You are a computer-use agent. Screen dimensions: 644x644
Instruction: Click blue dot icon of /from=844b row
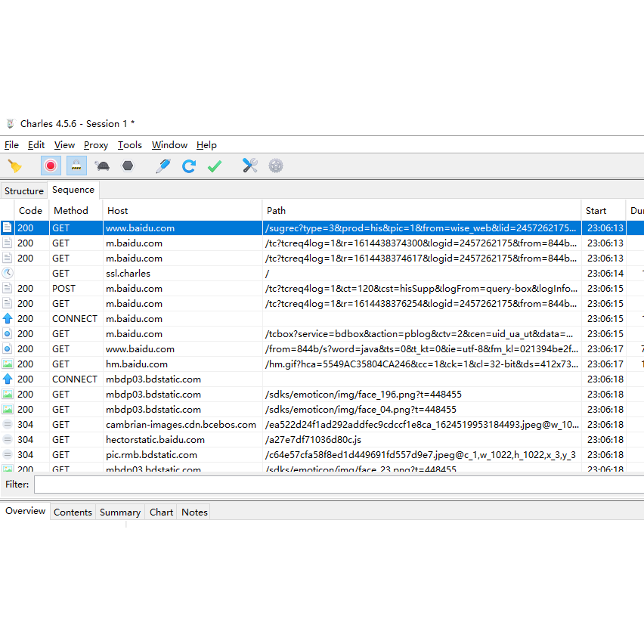(x=8, y=349)
